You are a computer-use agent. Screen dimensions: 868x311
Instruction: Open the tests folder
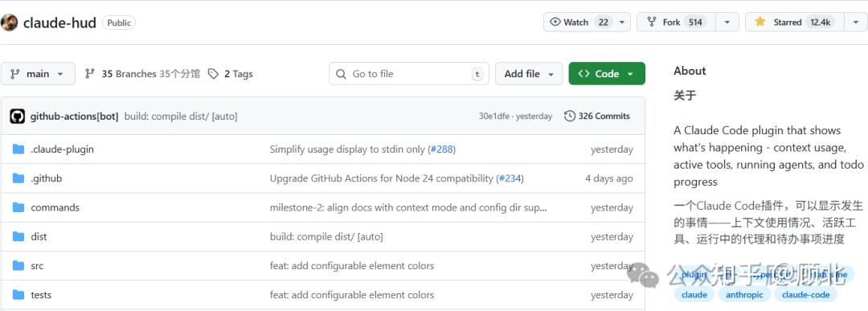point(41,295)
